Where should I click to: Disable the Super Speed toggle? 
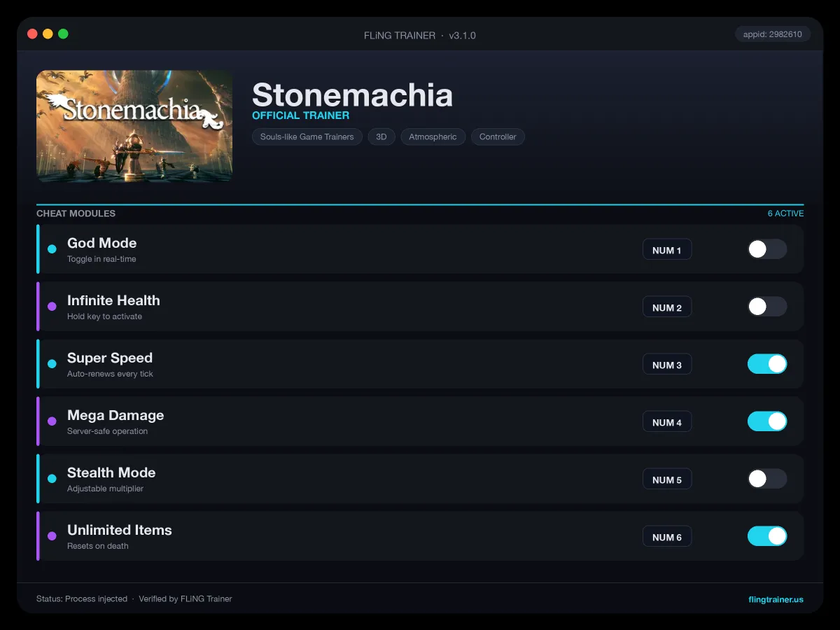tap(767, 364)
